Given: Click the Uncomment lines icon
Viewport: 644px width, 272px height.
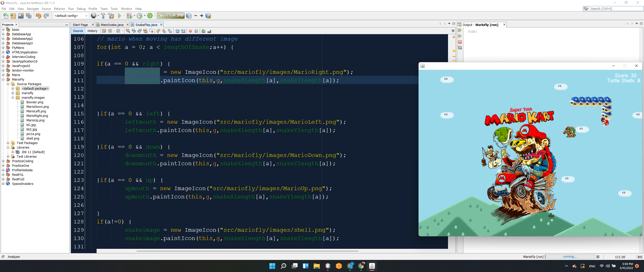Looking at the screenshot, I should point(209,31).
